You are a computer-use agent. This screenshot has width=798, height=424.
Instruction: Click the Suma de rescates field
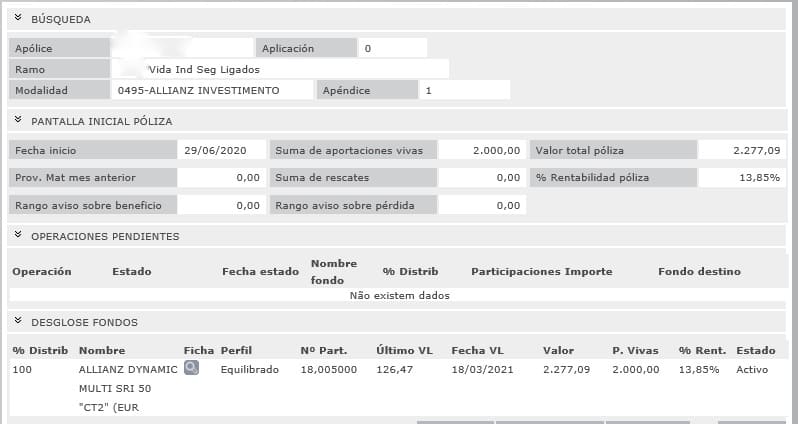[x=482, y=177]
